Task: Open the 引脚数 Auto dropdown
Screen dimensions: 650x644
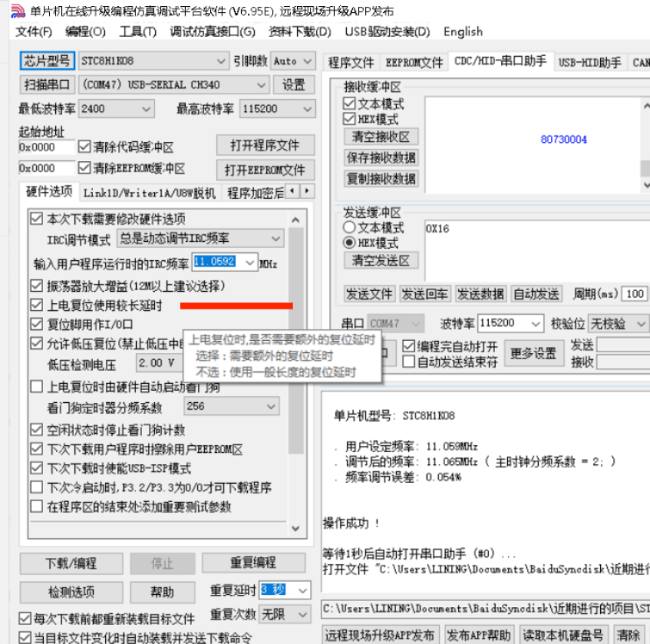Action: (x=293, y=61)
